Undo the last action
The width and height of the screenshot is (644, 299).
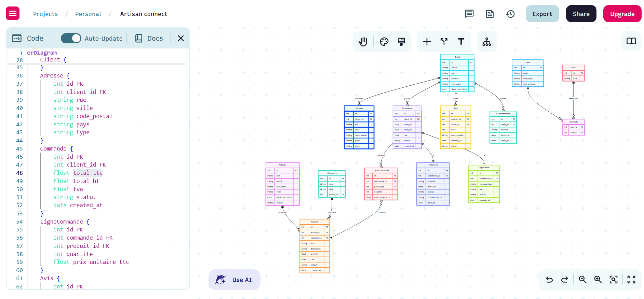pos(549,280)
